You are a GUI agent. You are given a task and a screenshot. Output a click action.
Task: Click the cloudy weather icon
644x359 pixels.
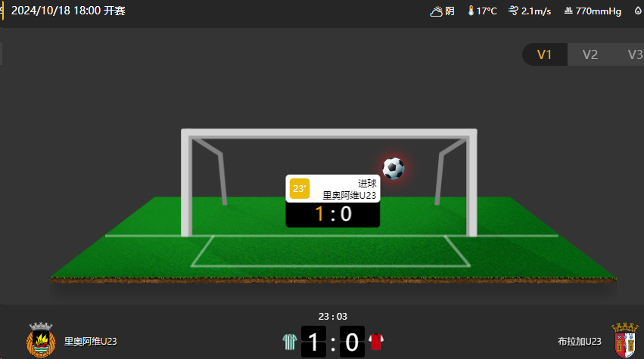436,11
